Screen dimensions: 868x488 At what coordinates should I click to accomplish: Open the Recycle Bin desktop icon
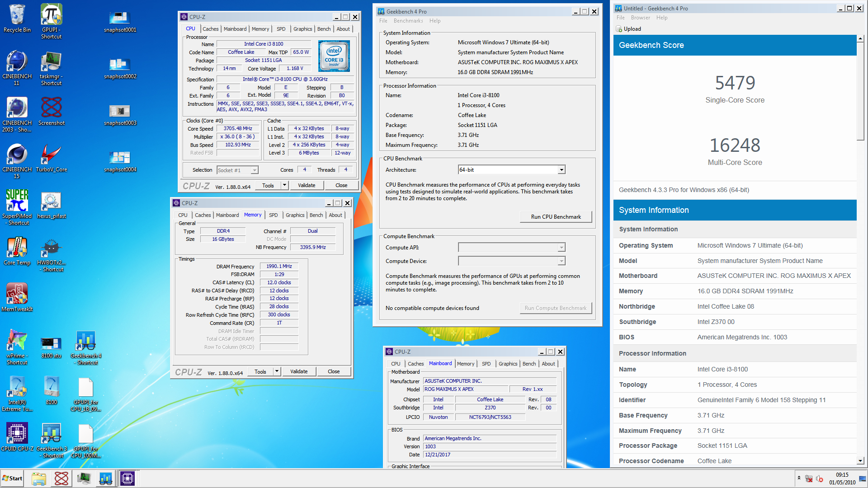(17, 19)
